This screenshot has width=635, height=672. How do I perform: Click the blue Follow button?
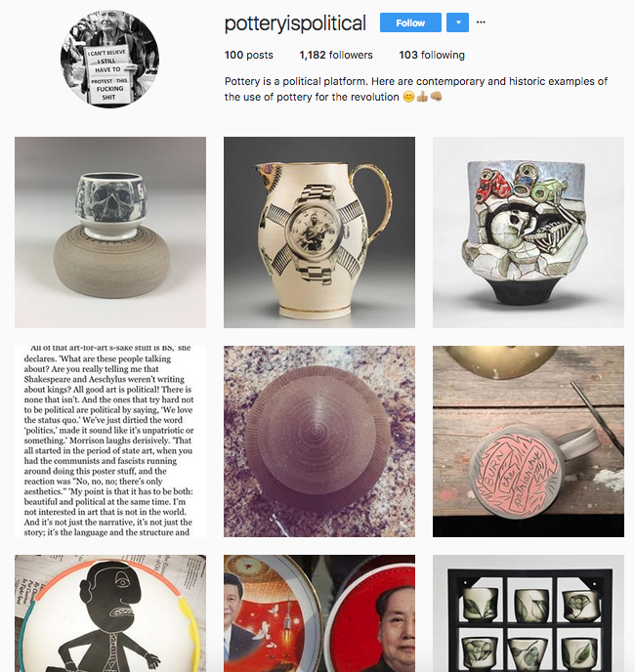(410, 22)
